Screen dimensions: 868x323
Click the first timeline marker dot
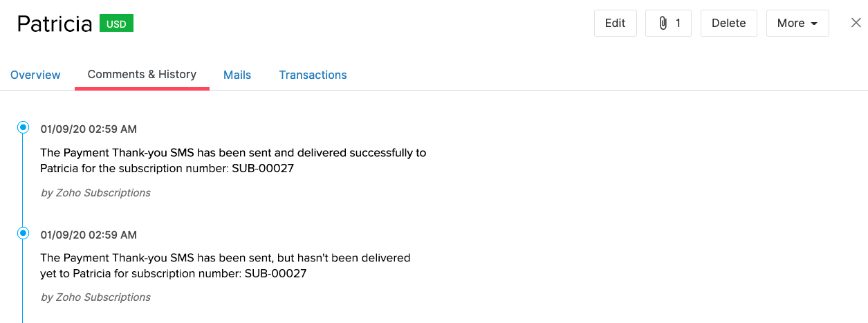[23, 127]
